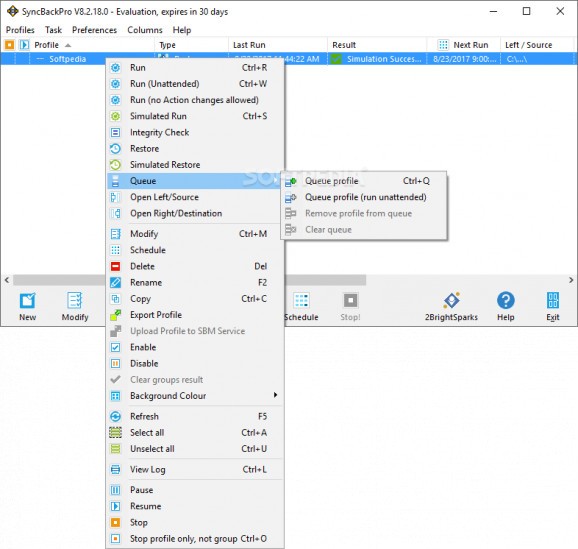
Task: Click the green Simulated Run icon
Action: pyautogui.click(x=115, y=116)
